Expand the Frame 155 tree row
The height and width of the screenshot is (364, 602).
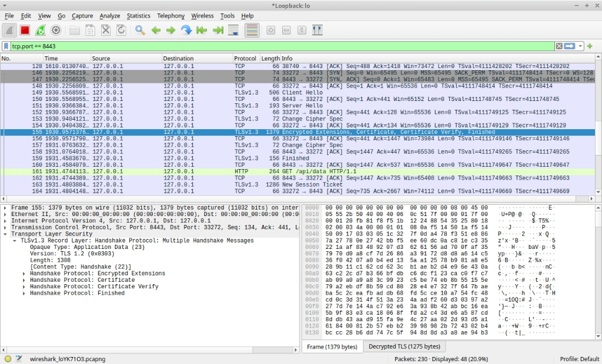(5, 208)
